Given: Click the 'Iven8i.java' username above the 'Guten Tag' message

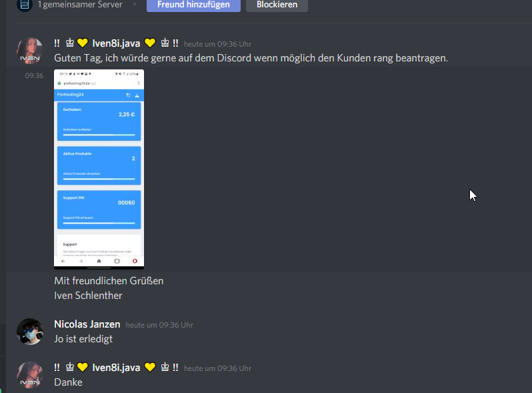Looking at the screenshot, I should 116,43.
